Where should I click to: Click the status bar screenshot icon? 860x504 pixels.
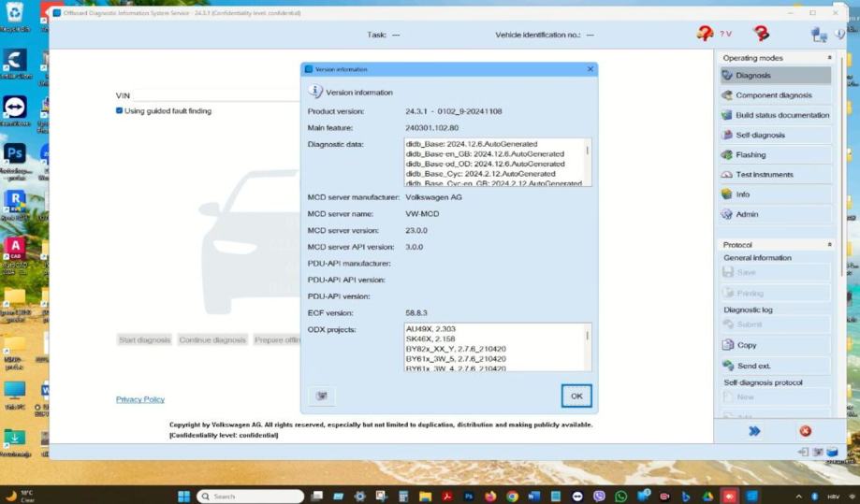point(818,452)
